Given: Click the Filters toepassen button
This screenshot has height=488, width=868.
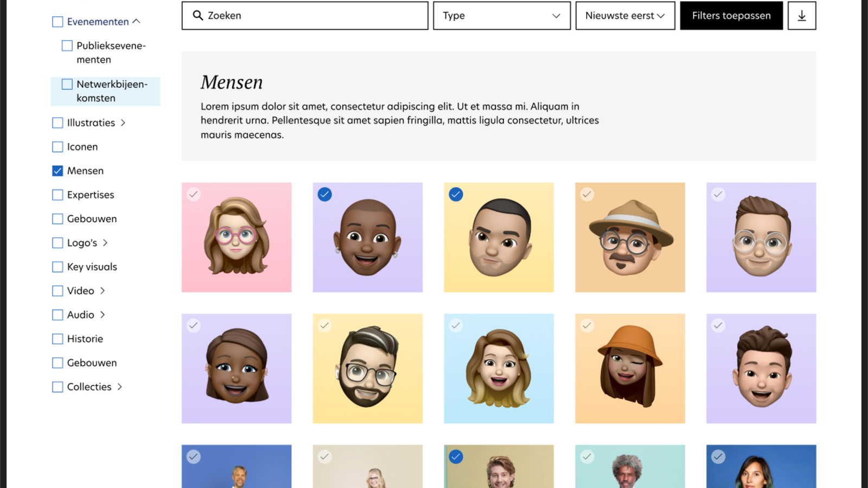Looking at the screenshot, I should click(731, 16).
